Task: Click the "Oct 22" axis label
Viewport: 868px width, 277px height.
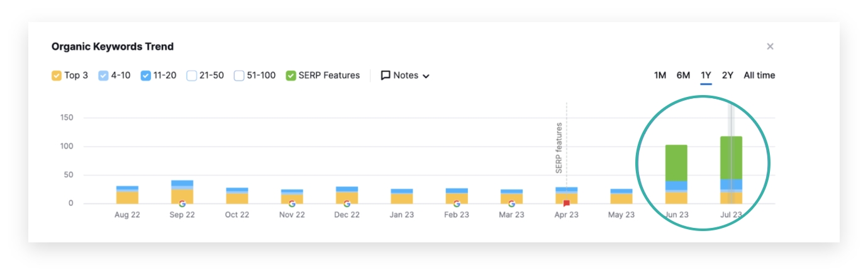Action: coord(237,215)
